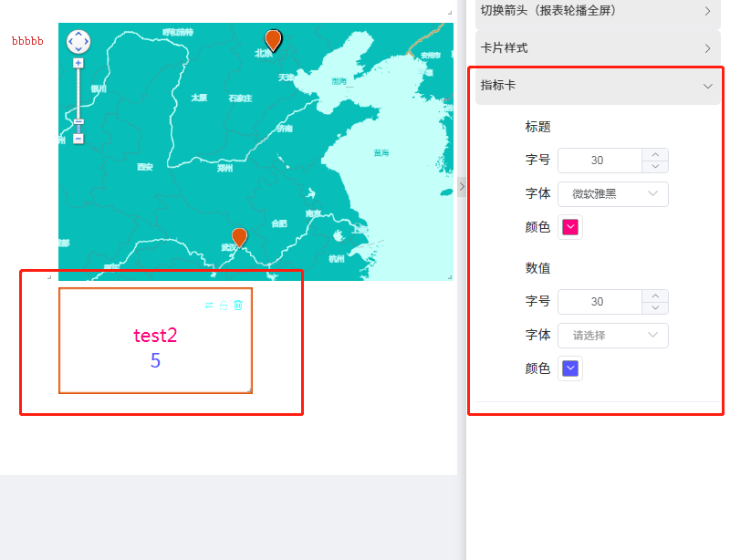The image size is (730, 560).
Task: Increase 数值 字号 with up arrow
Action: tap(655, 296)
